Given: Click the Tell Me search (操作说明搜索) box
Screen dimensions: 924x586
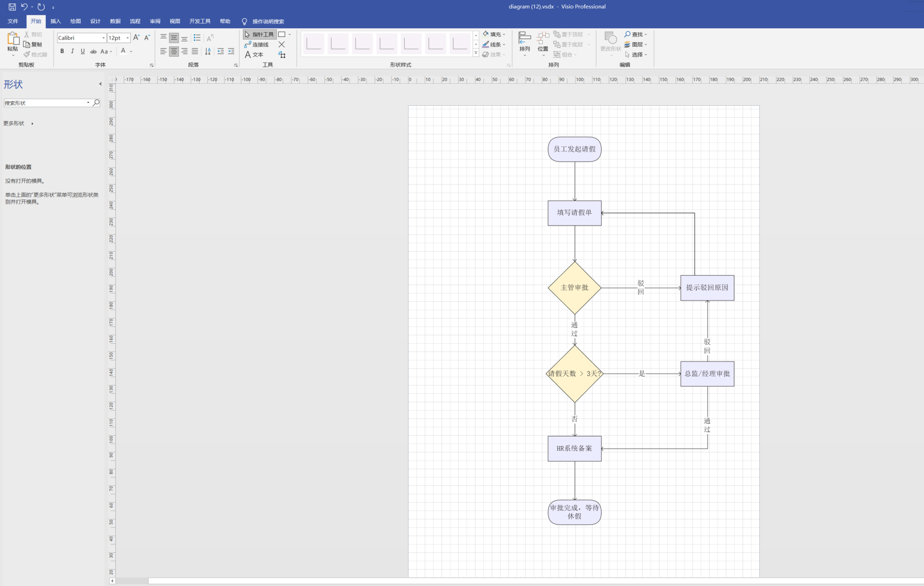Looking at the screenshot, I should (x=268, y=21).
